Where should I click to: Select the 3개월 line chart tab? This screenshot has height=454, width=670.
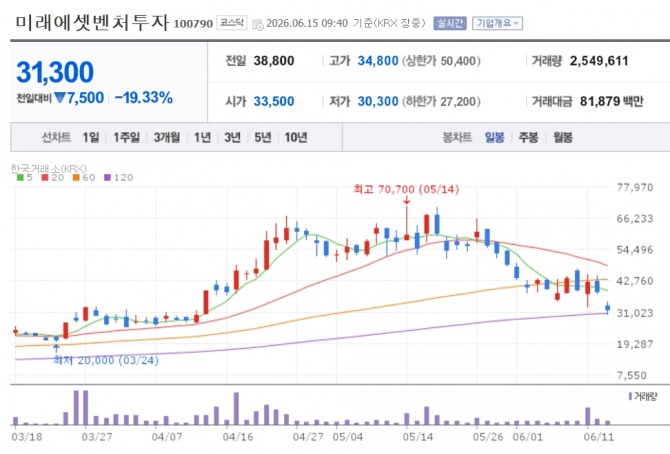[167, 137]
